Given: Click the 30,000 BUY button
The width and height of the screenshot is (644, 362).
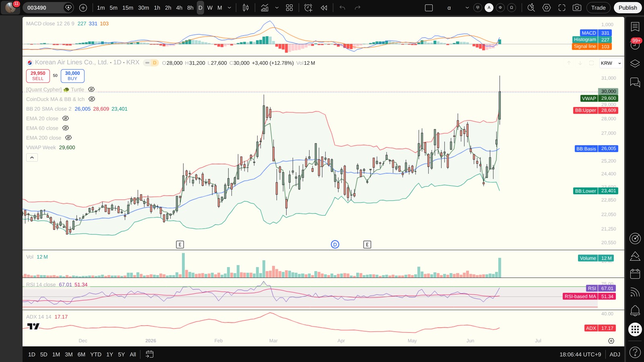Looking at the screenshot, I should [x=72, y=76].
